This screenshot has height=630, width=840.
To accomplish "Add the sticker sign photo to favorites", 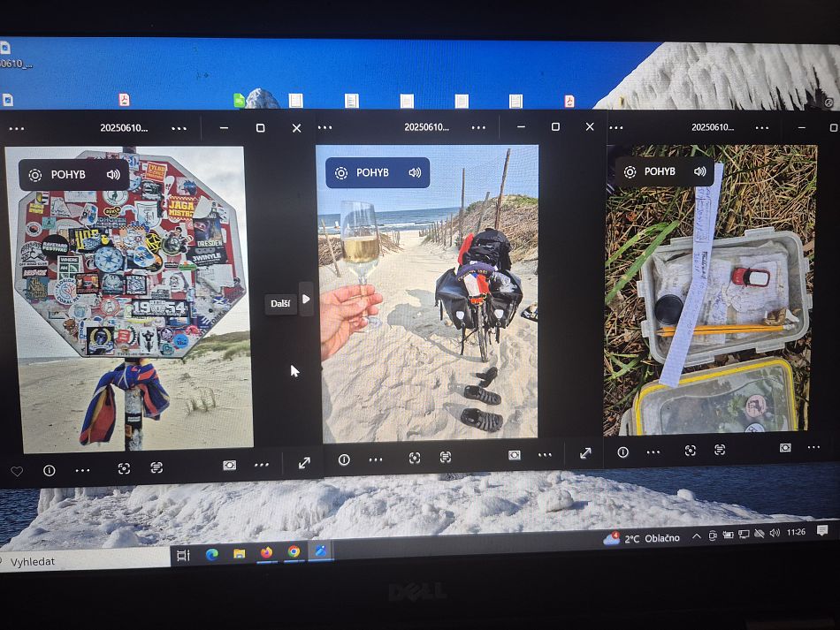I will tap(17, 471).
